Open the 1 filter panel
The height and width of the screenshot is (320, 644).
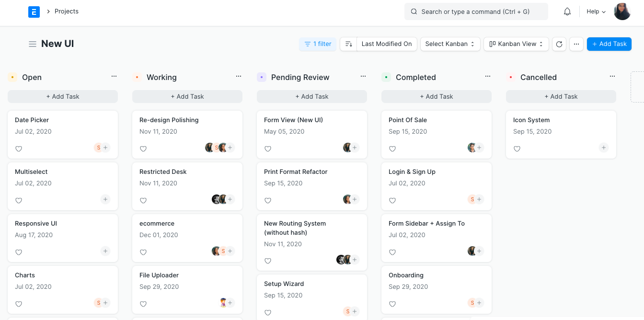click(318, 44)
